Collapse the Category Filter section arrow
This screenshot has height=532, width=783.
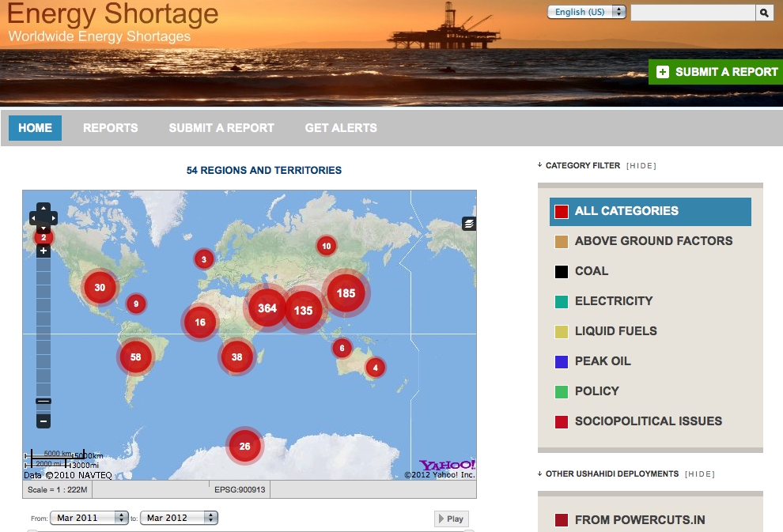point(540,165)
